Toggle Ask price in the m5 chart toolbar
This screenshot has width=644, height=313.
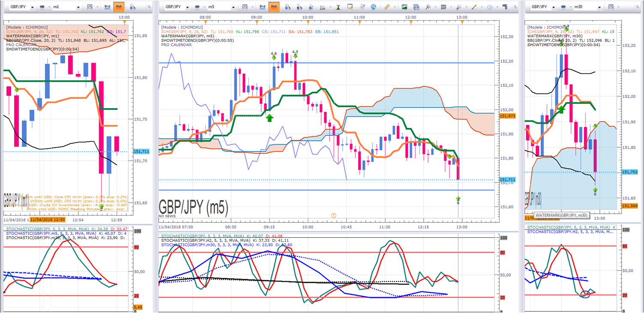[x=274, y=7]
